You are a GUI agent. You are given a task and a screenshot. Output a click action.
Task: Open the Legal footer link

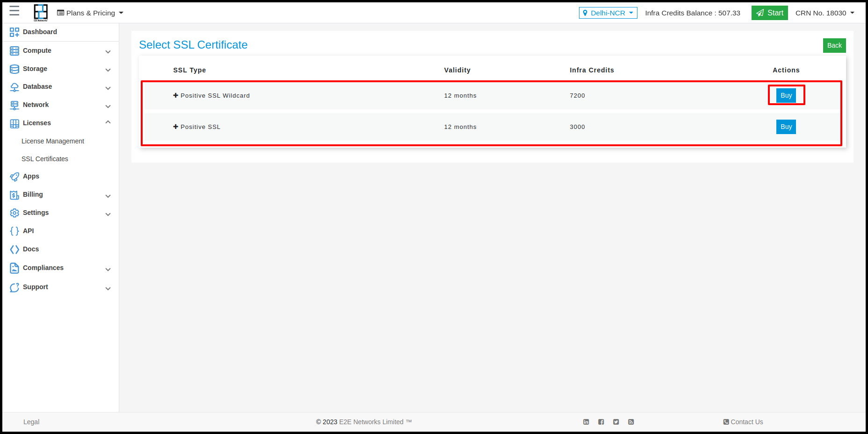(31, 422)
